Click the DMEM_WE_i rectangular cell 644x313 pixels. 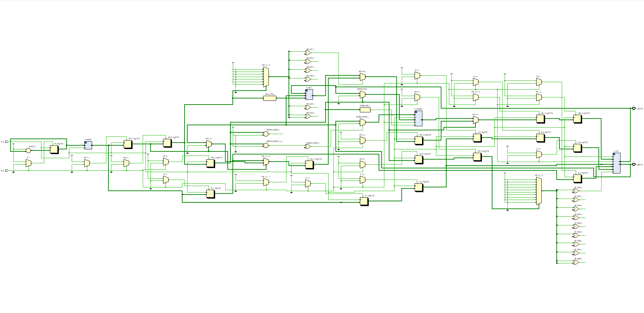coord(365,110)
